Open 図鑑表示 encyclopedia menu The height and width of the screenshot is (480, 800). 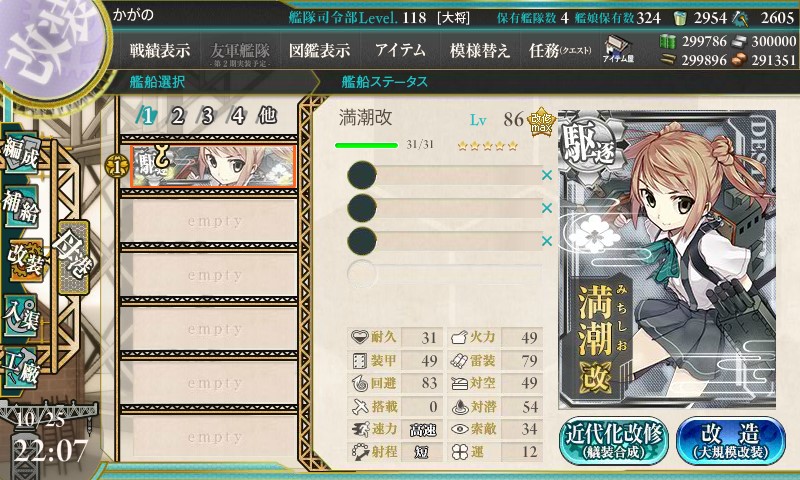319,50
